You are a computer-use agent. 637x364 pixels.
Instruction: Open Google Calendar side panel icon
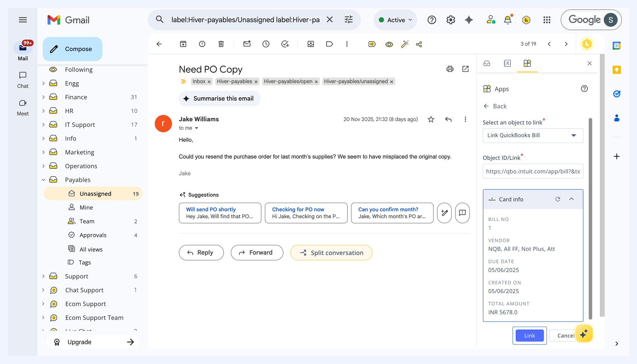[616, 46]
